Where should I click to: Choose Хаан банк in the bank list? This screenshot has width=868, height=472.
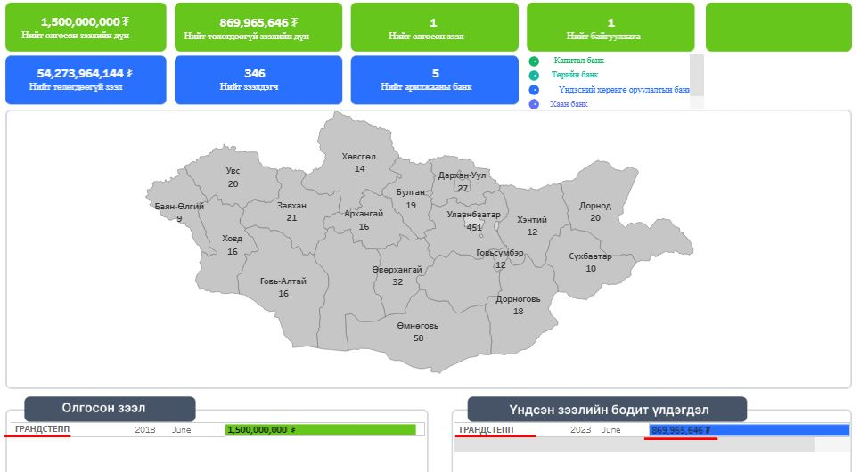569,105
